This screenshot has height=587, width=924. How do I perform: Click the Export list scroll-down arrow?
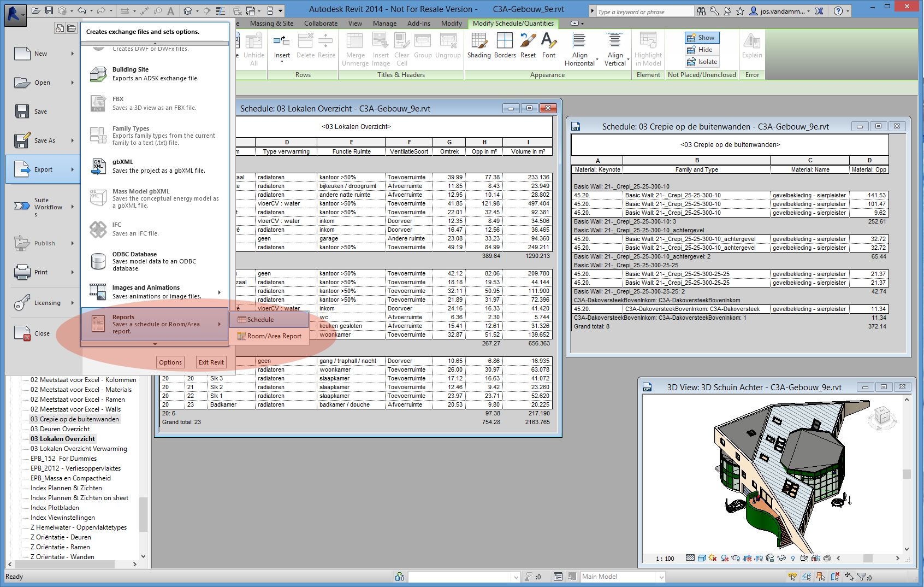(155, 344)
